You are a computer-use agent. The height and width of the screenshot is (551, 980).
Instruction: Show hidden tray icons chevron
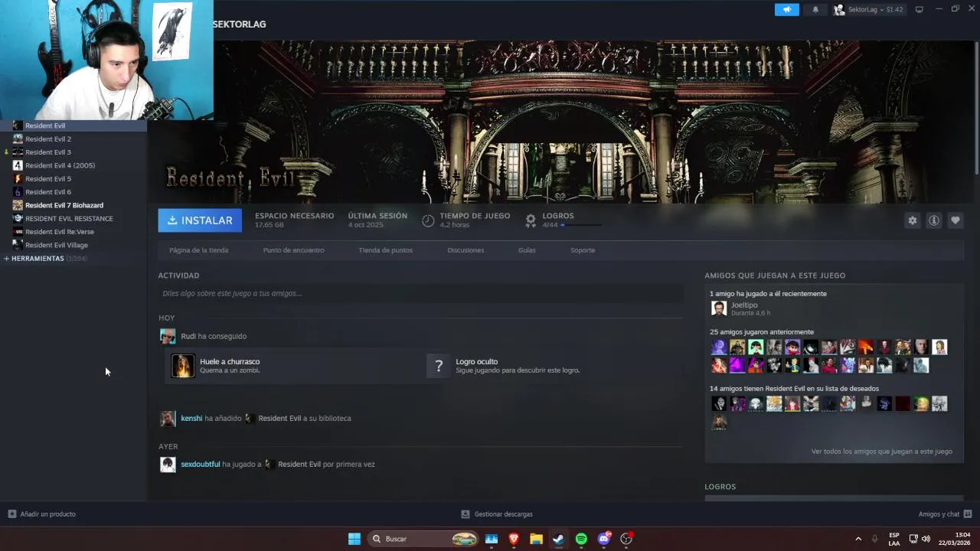coord(858,539)
